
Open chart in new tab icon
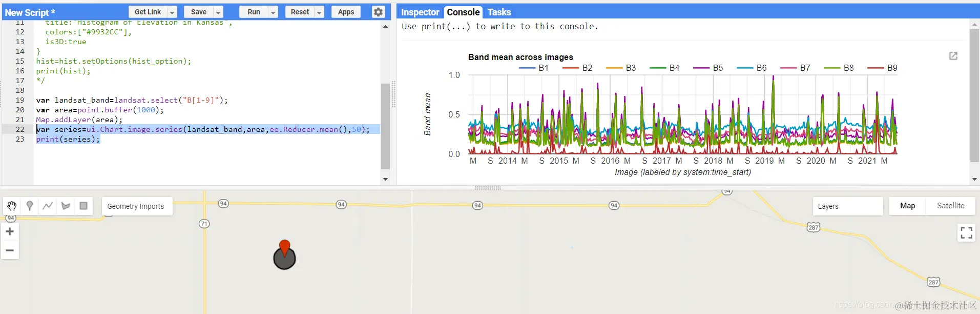pos(953,56)
